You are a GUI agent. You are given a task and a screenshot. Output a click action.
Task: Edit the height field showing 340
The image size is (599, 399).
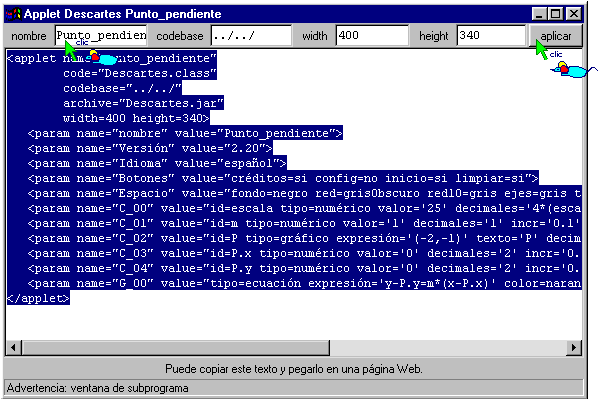click(491, 36)
